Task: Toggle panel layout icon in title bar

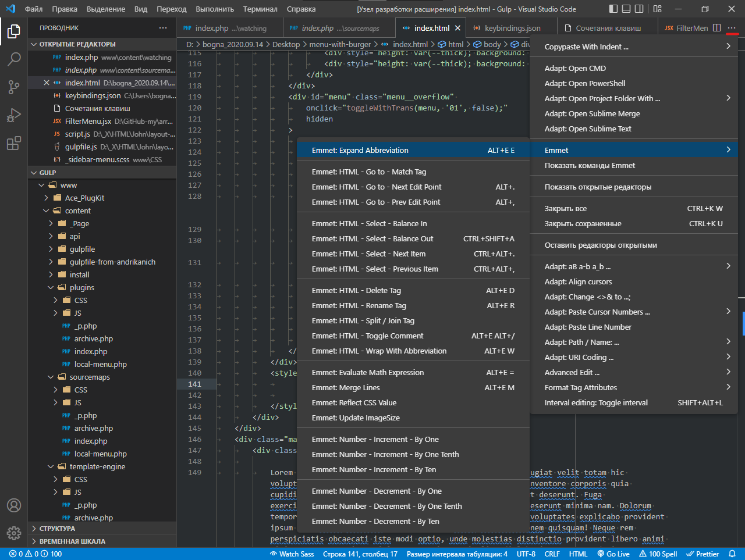Action: tap(626, 9)
